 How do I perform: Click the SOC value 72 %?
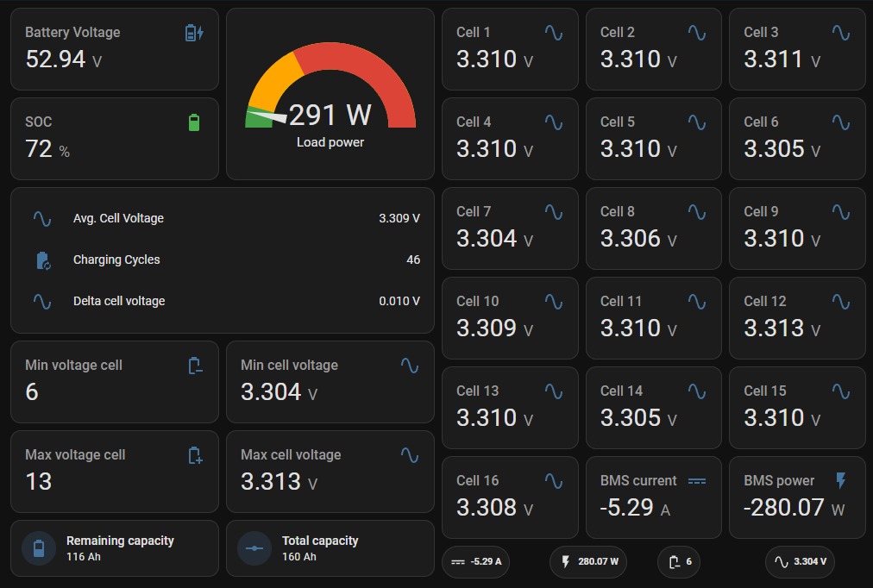[x=48, y=149]
